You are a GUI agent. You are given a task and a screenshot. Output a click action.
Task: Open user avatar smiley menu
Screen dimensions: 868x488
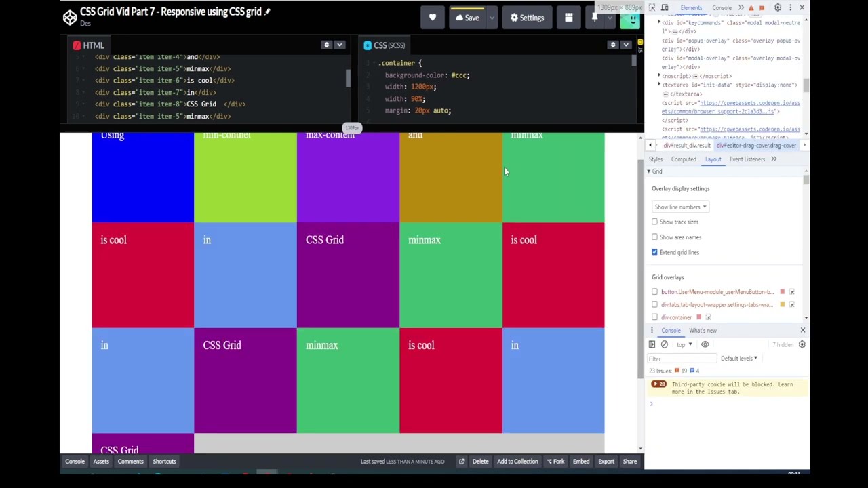click(631, 18)
